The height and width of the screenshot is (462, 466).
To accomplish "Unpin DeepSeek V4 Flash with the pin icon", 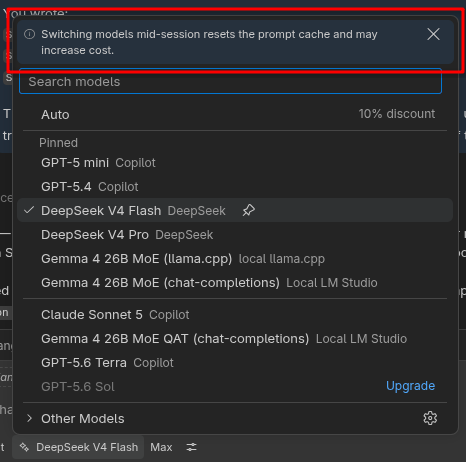I will coord(249,210).
